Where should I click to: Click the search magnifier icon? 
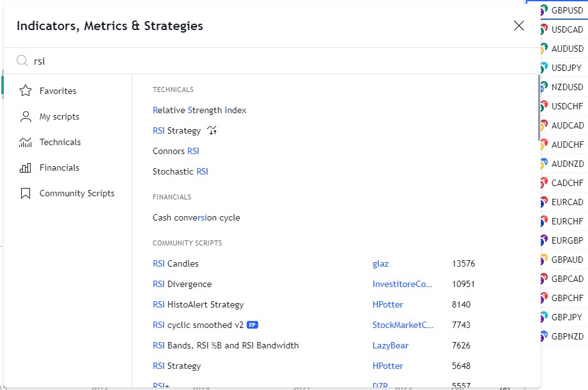pos(22,61)
